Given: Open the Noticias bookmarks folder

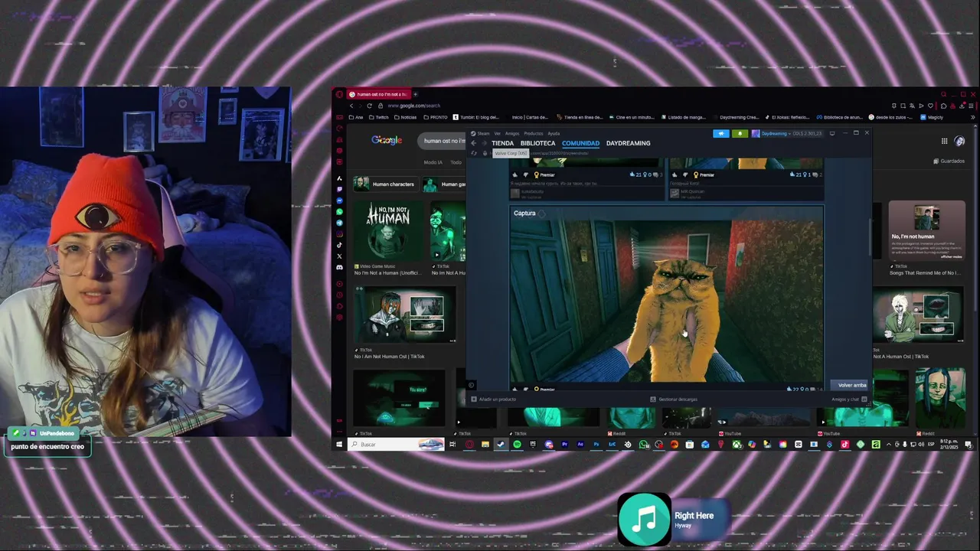Looking at the screenshot, I should click(x=405, y=117).
